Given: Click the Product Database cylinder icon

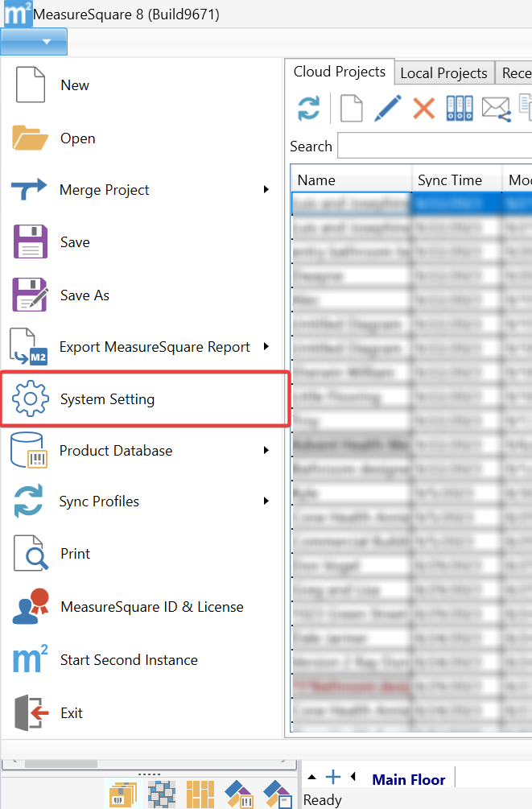Looking at the screenshot, I should click(x=29, y=451).
